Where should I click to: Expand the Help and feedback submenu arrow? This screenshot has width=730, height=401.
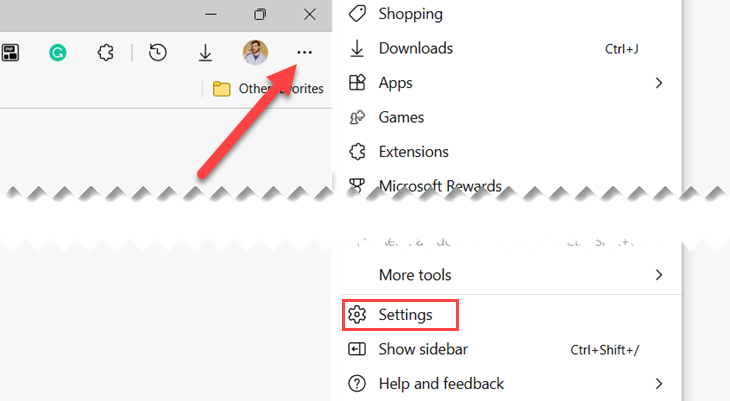click(659, 383)
